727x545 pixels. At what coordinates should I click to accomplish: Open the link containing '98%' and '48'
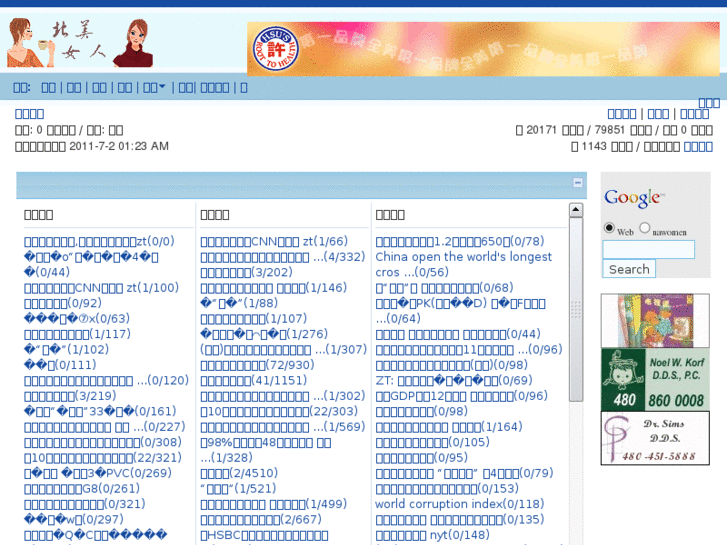(266, 450)
